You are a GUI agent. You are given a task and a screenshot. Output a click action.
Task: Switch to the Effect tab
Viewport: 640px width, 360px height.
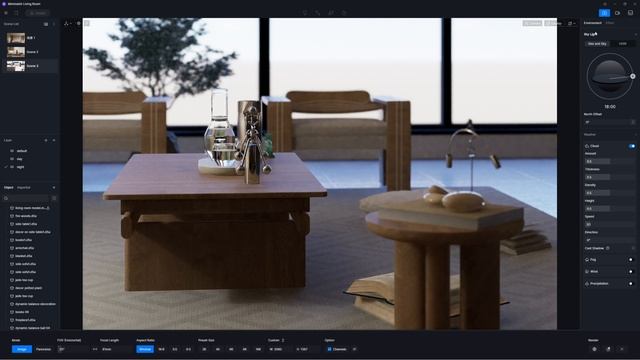tap(610, 23)
